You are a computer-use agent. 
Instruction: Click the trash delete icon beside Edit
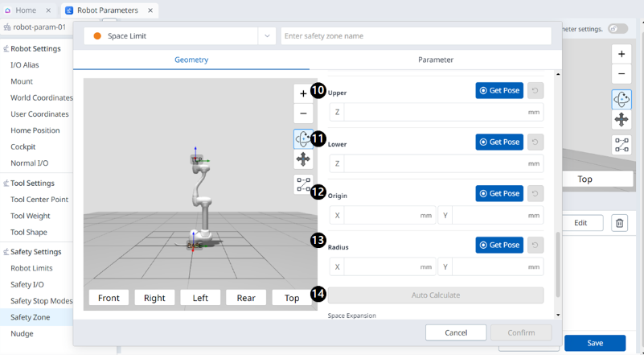619,223
